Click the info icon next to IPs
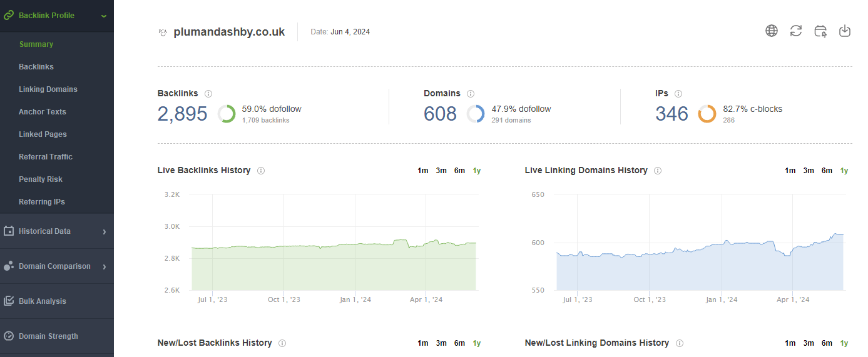The image size is (868, 357). tap(678, 94)
